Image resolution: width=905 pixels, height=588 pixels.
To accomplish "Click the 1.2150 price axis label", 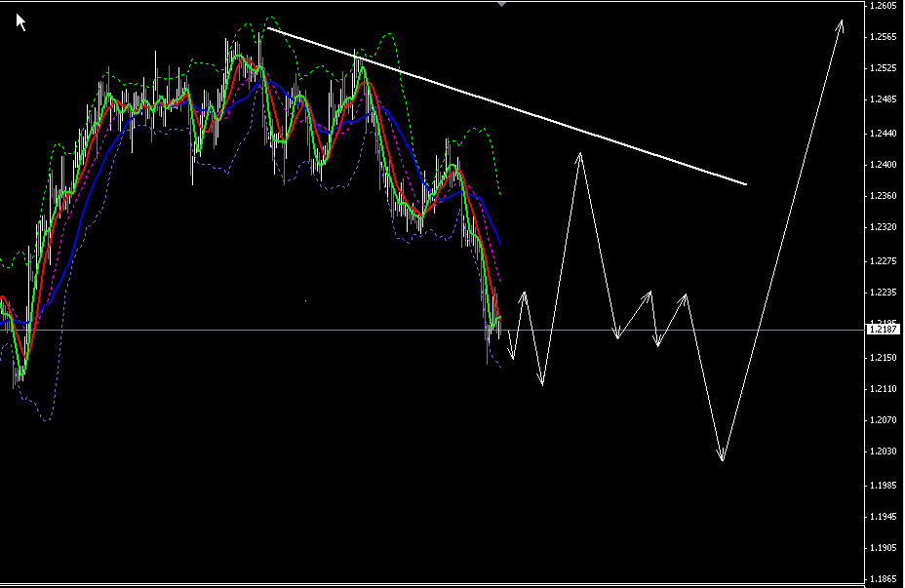I will 884,358.
